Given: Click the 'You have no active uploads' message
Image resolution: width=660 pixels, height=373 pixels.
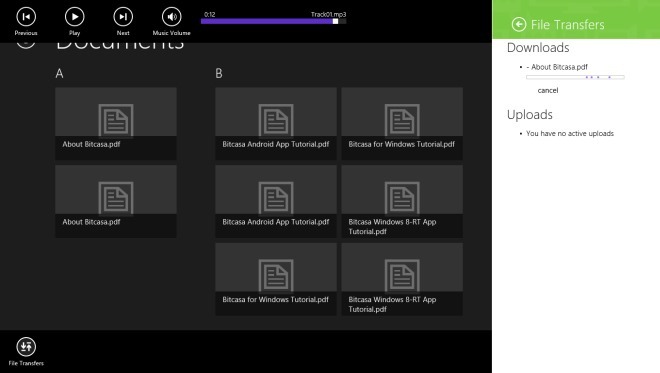Looking at the screenshot, I should tap(570, 133).
